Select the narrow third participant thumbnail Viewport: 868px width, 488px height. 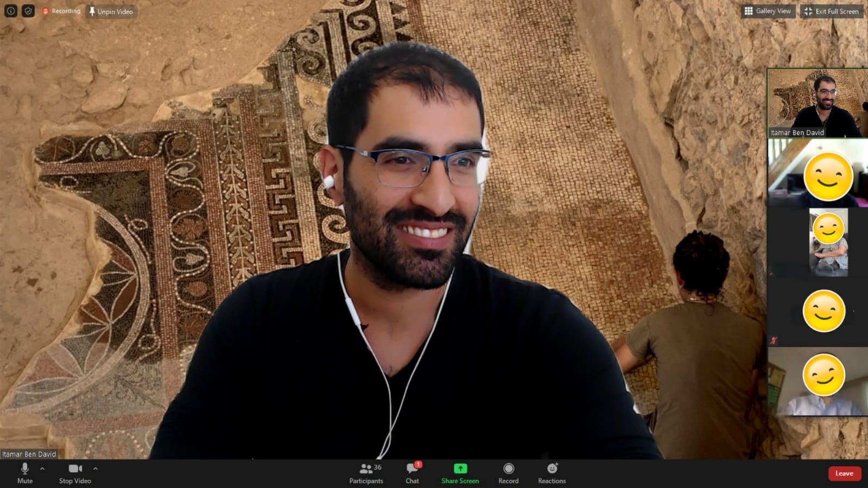tap(828, 243)
